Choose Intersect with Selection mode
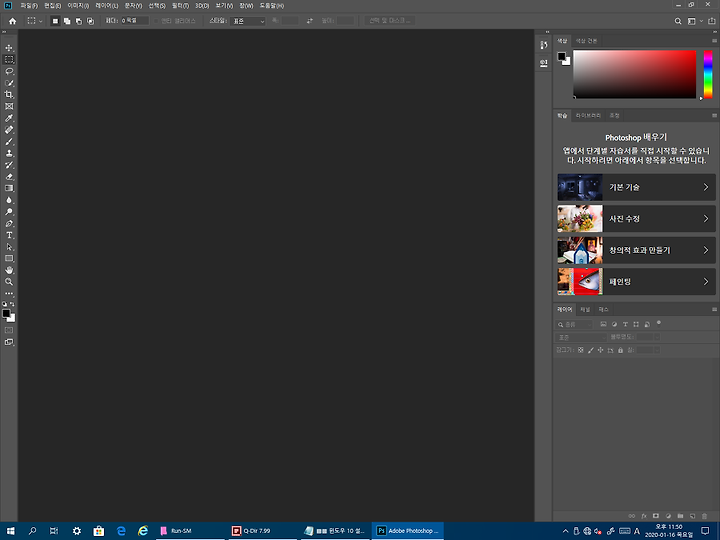720x540 pixels. tap(90, 21)
